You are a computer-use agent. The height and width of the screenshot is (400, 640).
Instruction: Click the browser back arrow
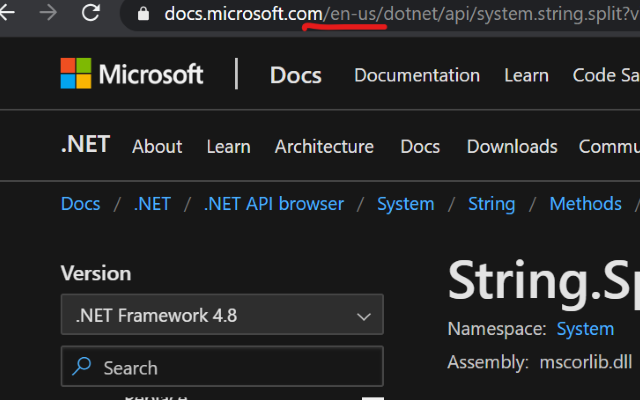point(7,13)
